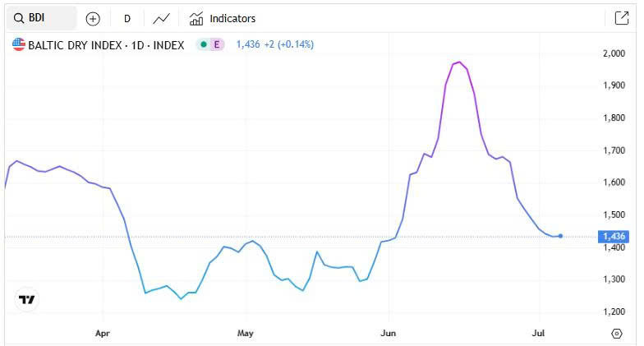Click the Apr label on time axis
Viewport: 644px width, 346px height.
tap(102, 333)
